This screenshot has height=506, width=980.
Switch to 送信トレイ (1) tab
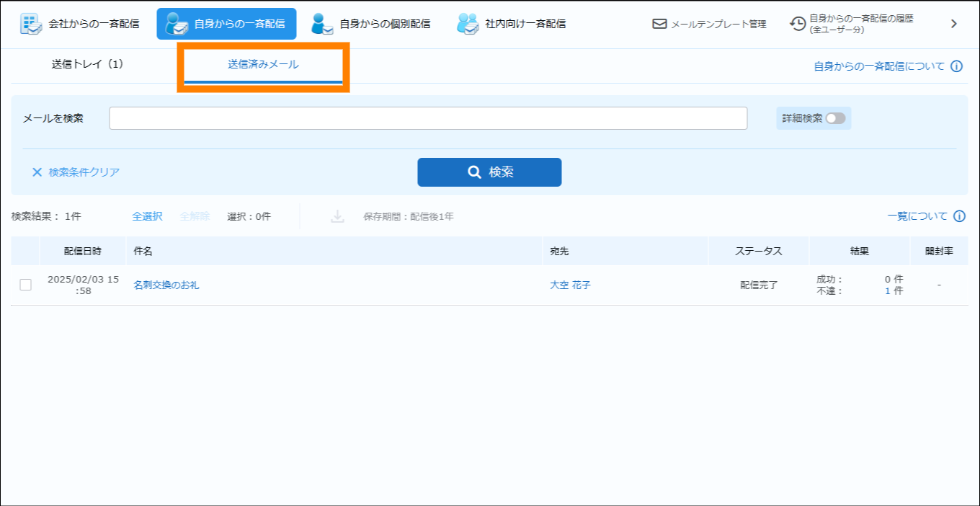88,64
